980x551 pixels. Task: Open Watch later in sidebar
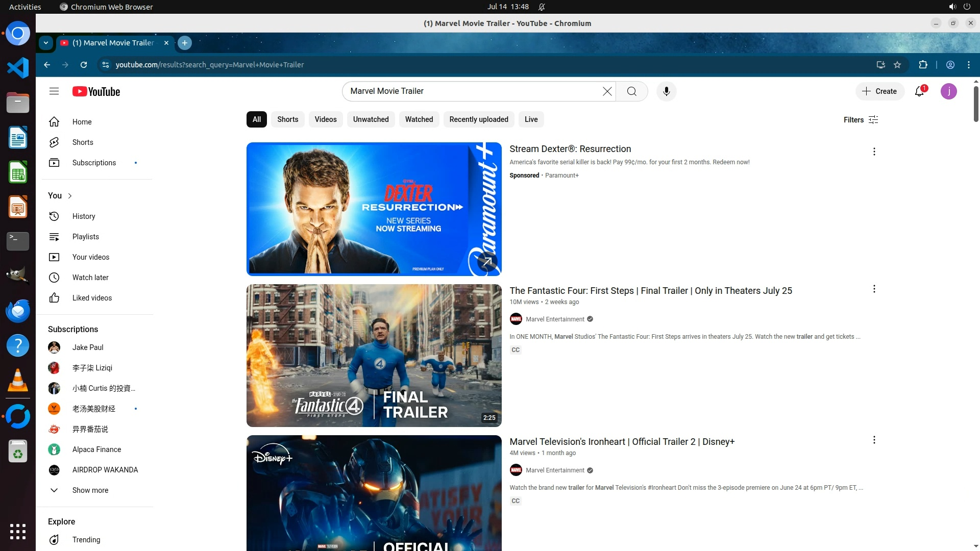[90, 278]
